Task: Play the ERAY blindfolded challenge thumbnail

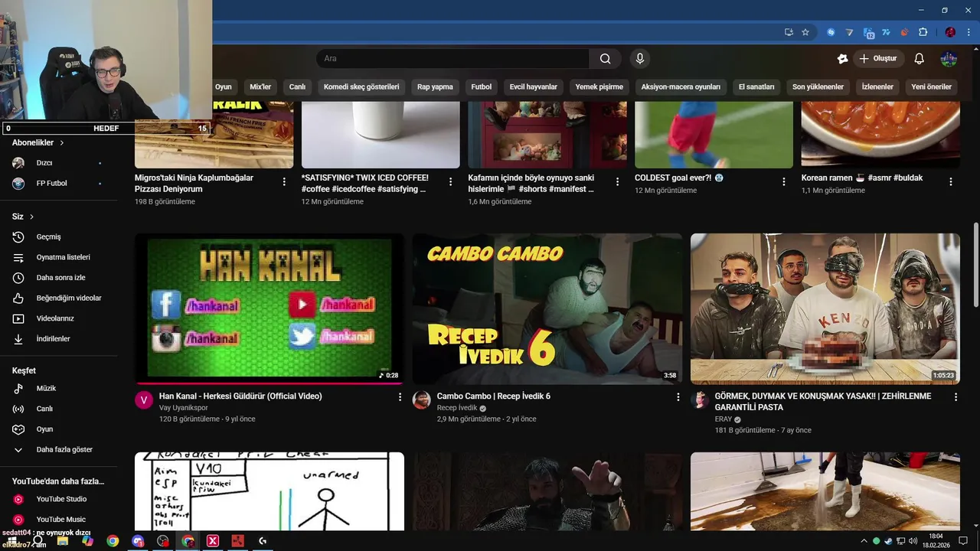Action: tap(825, 308)
